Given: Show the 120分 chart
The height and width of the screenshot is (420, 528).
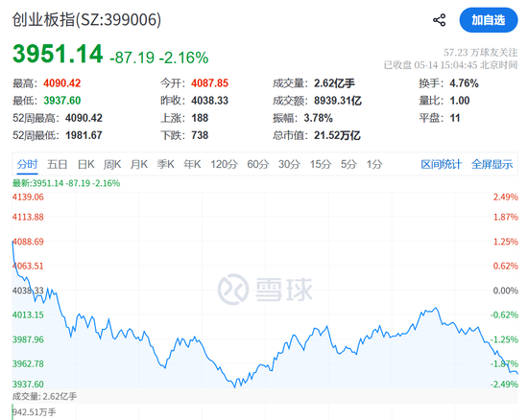Looking at the screenshot, I should click(x=224, y=164).
